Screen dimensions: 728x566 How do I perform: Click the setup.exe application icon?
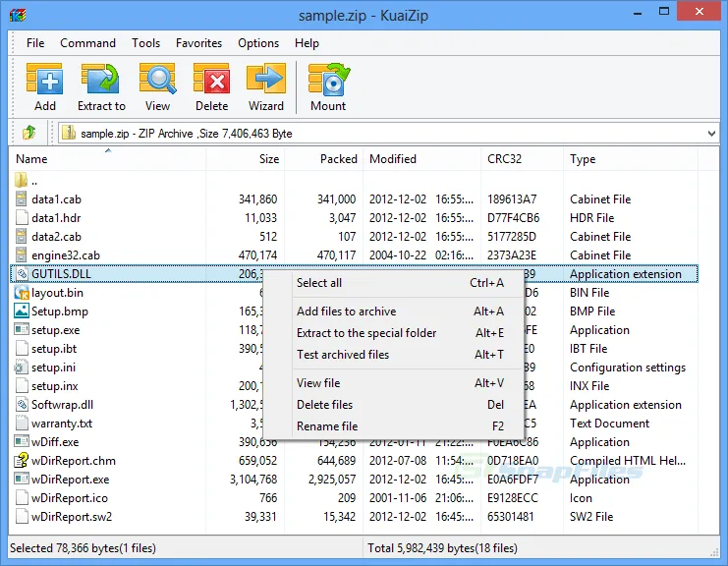[x=22, y=329]
